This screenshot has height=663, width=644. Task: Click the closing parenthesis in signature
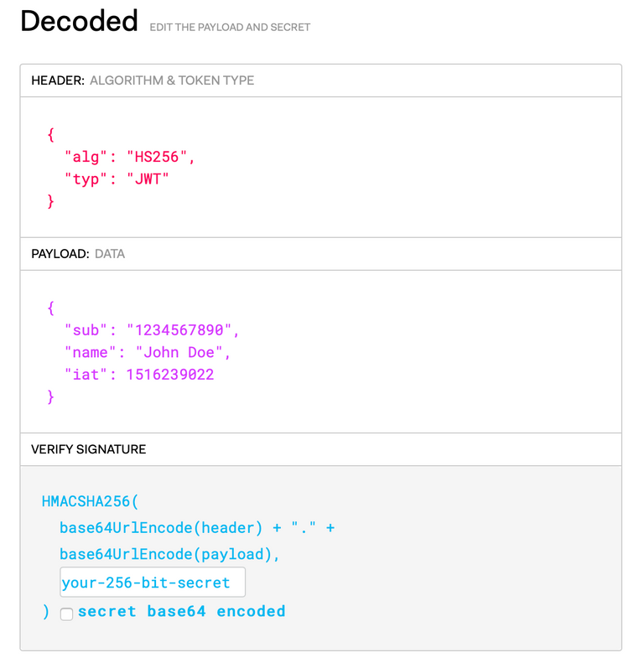pos(46,611)
